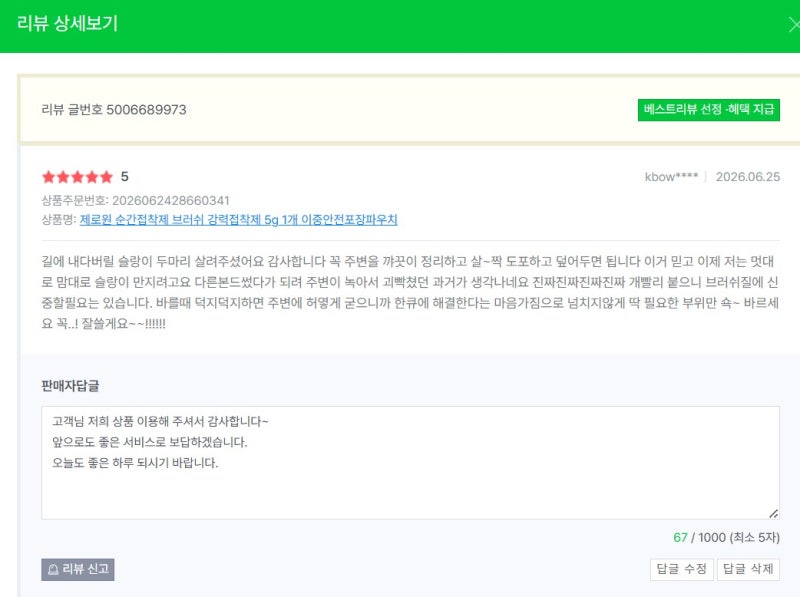This screenshot has width=800, height=597.
Task: Click into the 판매자답글 text area
Action: 410,463
